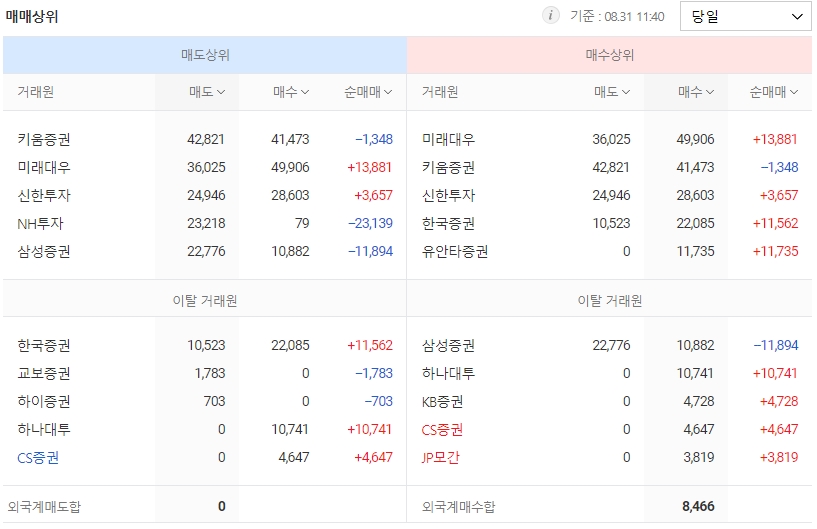
Task: Sort 매도상위 table by 매도 column
Action: (207, 92)
